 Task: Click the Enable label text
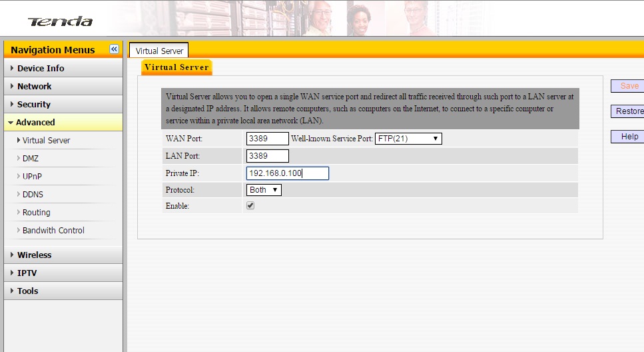pyautogui.click(x=177, y=206)
